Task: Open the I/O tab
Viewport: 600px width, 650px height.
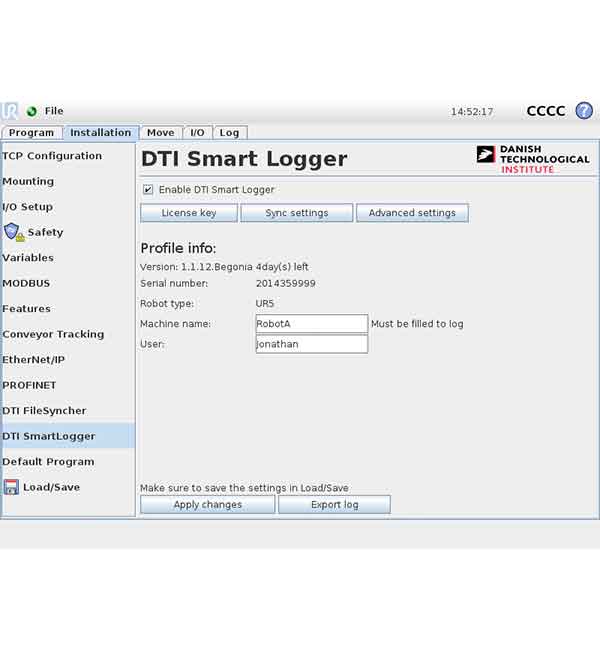Action: tap(197, 133)
